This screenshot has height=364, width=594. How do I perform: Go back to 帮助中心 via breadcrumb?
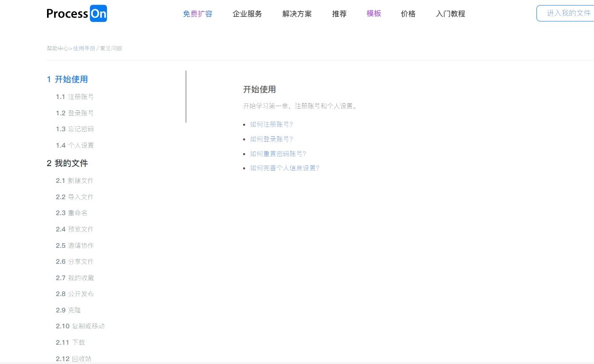(57, 48)
